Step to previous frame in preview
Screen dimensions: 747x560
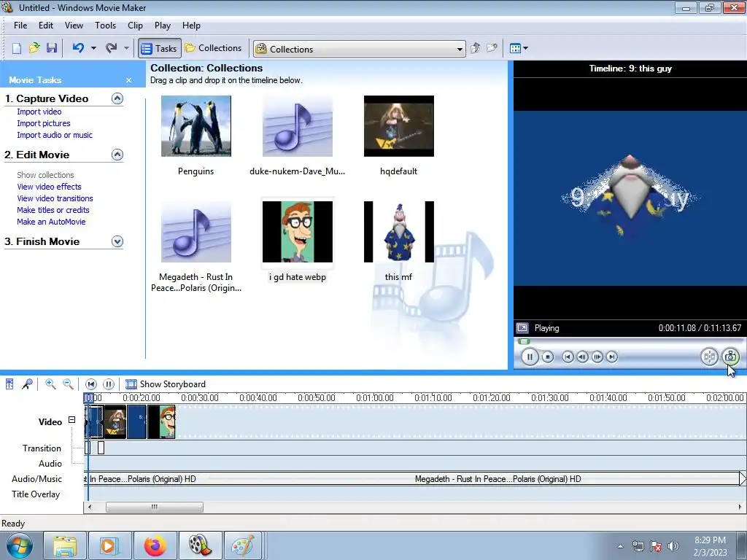pos(582,357)
